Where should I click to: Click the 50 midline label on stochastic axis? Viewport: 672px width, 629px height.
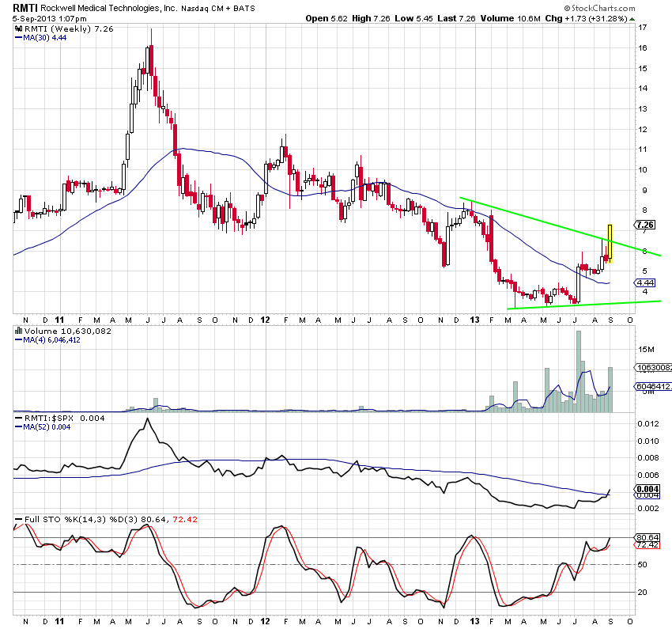tap(643, 565)
